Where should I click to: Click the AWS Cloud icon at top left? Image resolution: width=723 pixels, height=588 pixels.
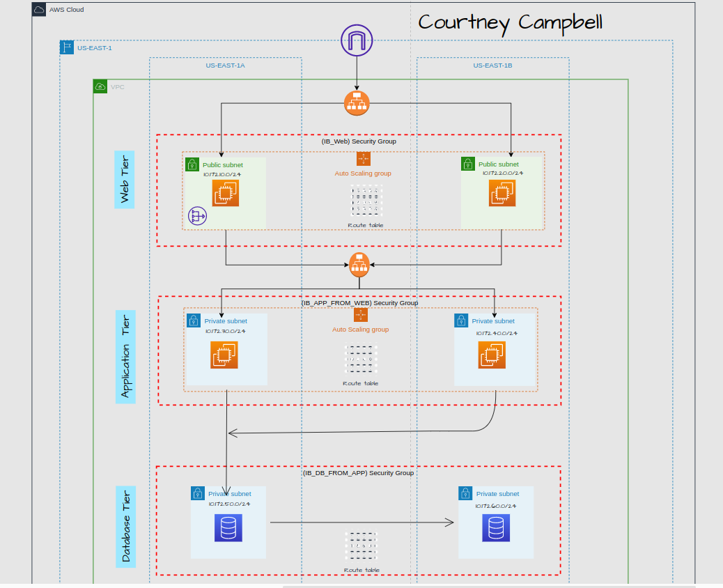[39, 9]
